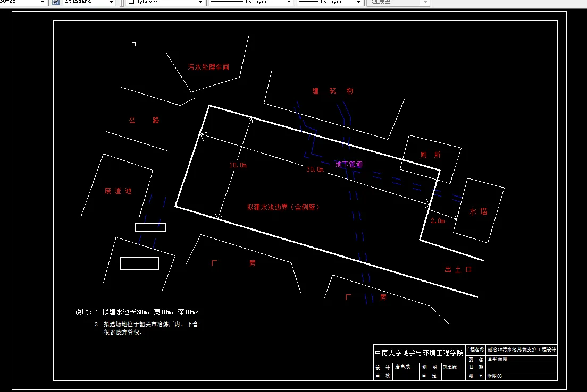The width and height of the screenshot is (587, 392).
Task: Click the 审定 title block cell
Action: tap(430, 376)
